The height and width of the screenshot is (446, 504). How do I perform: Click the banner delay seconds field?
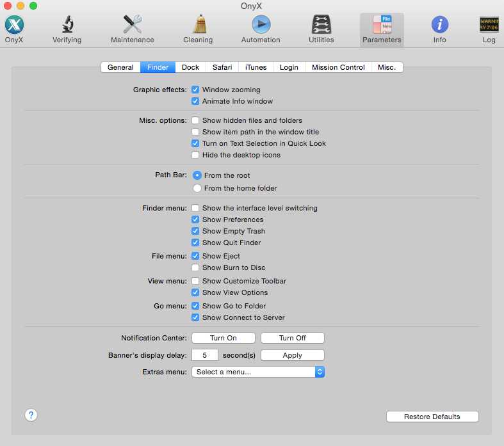[x=205, y=355]
